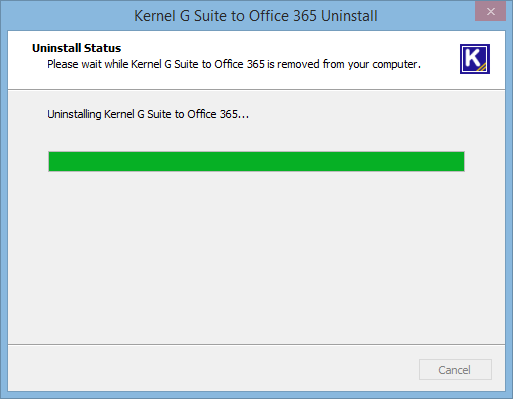Click the empty footer strip beside Cancel
513x399 pixels.
coord(213,368)
